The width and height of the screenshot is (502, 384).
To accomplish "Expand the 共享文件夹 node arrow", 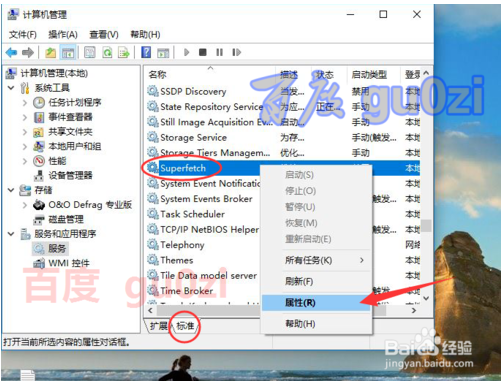I will tap(25, 132).
